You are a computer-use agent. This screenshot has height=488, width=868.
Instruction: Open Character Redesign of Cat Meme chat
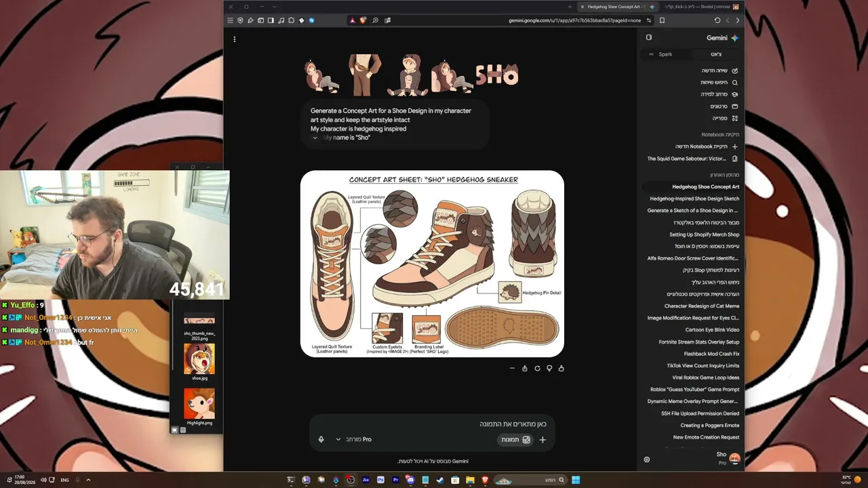(702, 306)
